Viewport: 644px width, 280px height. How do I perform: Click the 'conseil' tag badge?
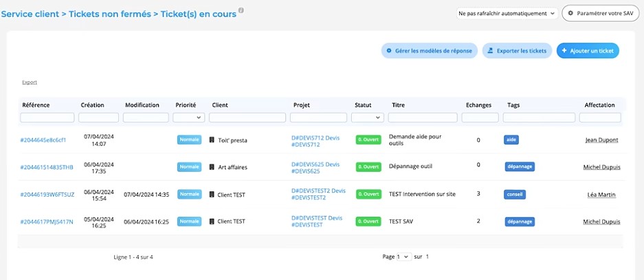[x=515, y=195]
